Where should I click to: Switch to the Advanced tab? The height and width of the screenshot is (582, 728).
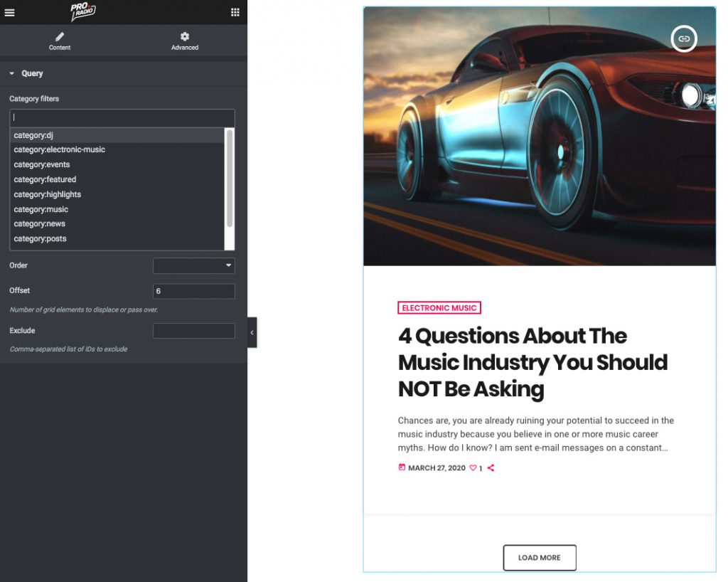[x=185, y=41]
